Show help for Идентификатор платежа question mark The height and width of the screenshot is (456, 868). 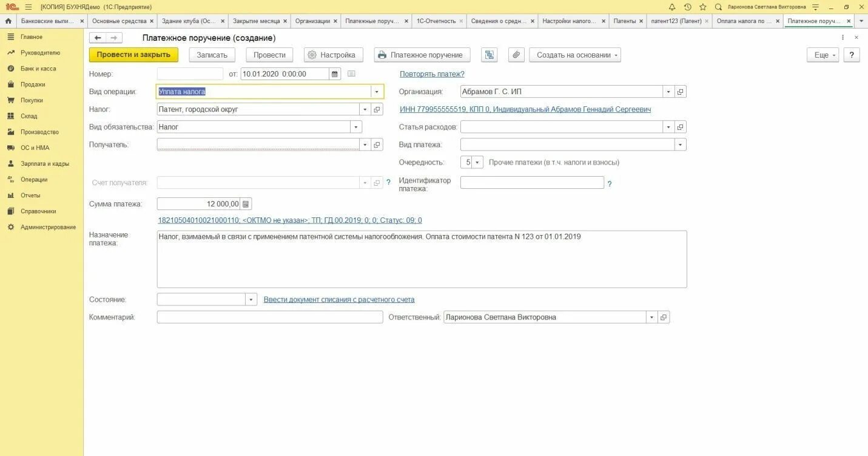tap(610, 183)
